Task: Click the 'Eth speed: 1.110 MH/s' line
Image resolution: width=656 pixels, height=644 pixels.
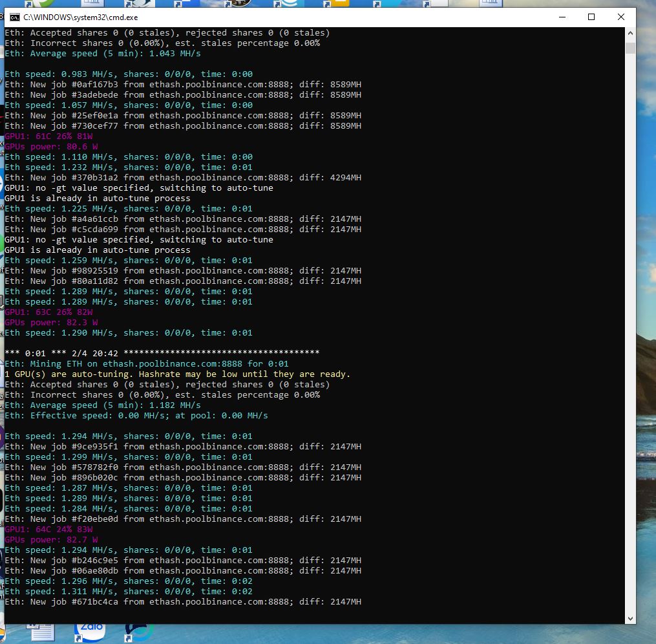Action: [129, 157]
